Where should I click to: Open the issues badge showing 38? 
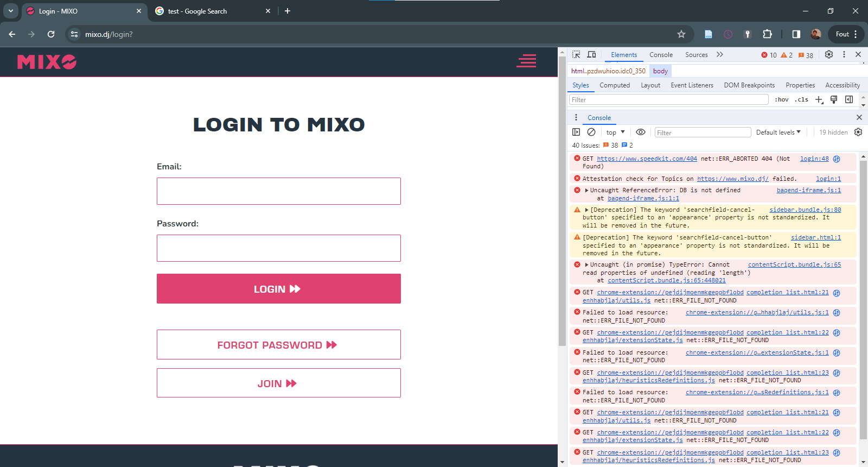tap(806, 55)
